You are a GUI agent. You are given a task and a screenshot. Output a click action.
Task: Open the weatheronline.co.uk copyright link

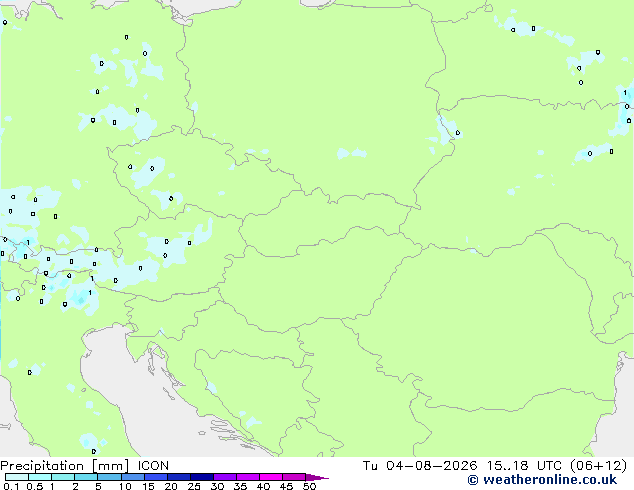tap(542, 480)
